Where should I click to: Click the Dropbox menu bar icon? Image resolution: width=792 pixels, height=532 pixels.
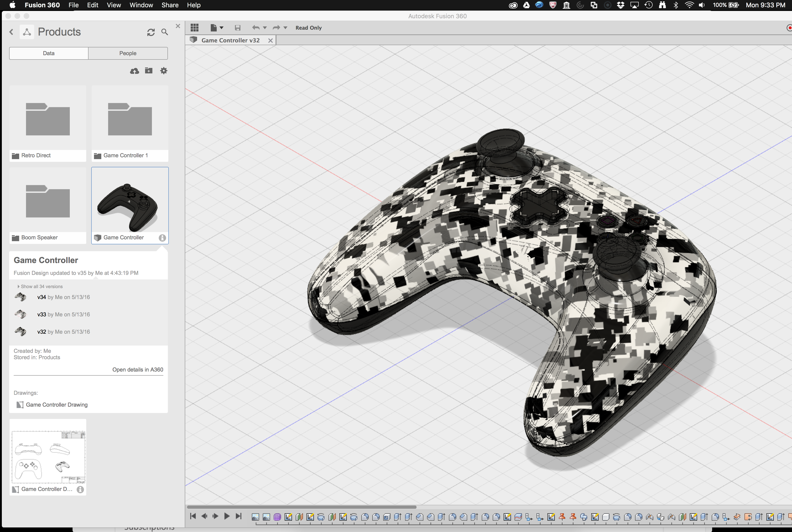621,5
